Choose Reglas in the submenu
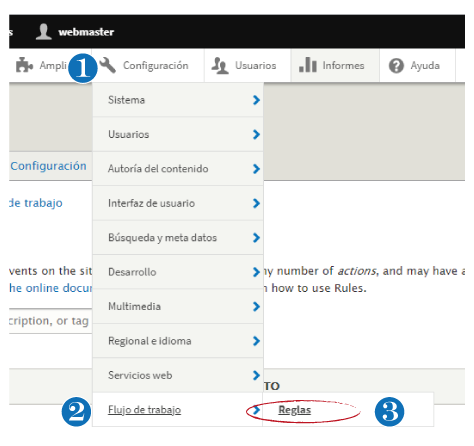474x446 pixels. (295, 410)
